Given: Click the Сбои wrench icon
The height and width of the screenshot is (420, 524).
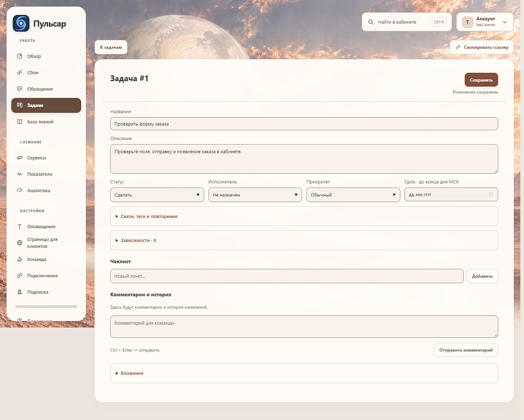Looking at the screenshot, I should (20, 72).
